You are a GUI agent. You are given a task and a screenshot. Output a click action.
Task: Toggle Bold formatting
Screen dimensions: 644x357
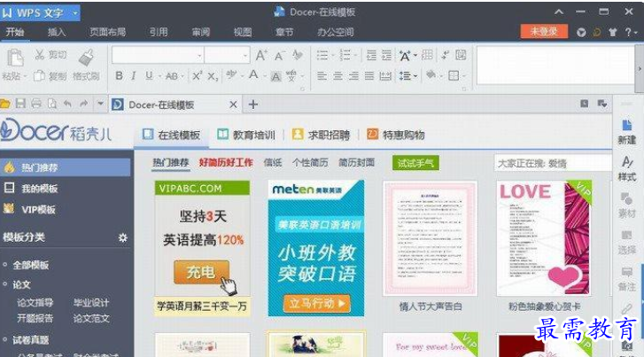tap(119, 76)
